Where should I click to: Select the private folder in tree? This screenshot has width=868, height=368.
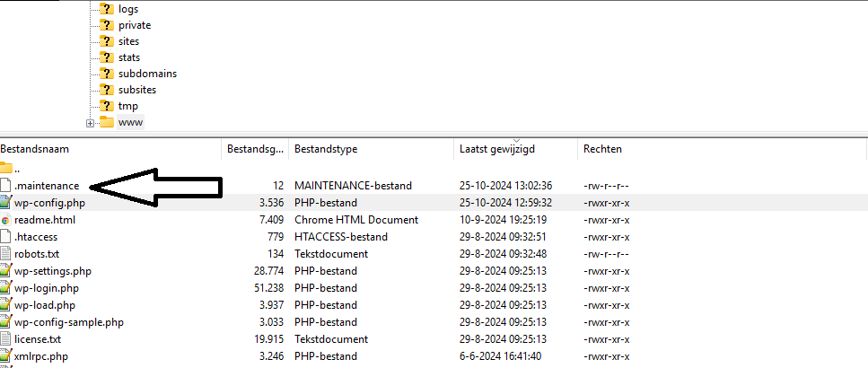coord(135,25)
